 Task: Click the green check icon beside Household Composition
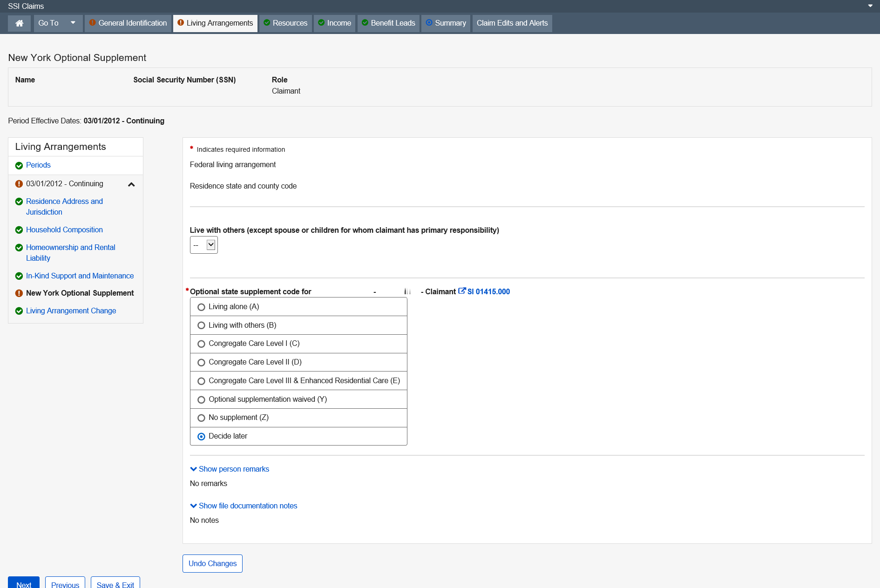tap(19, 230)
